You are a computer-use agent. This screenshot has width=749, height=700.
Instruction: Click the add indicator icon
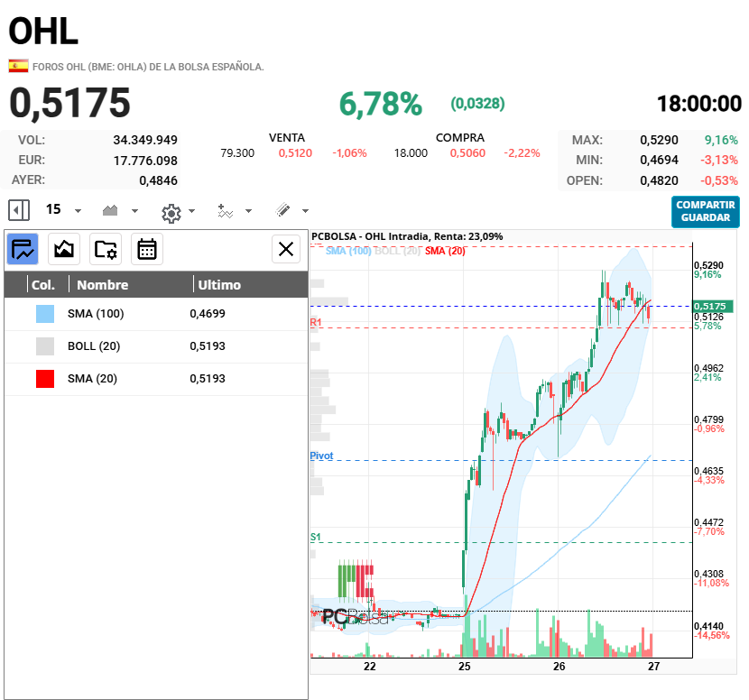pos(225,210)
